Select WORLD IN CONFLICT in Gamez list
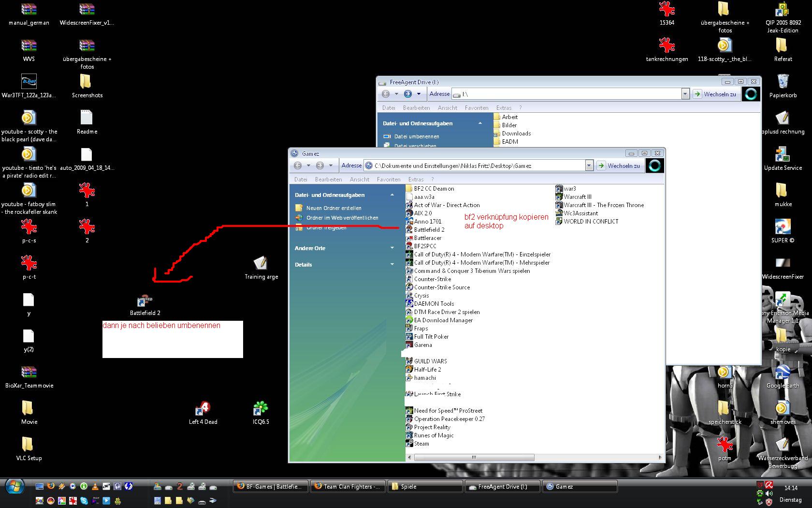 click(x=587, y=222)
